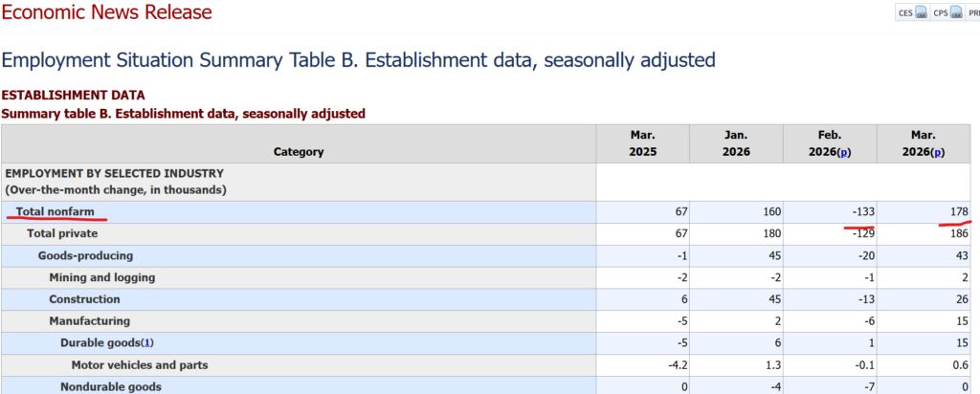The image size is (980, 394).
Task: Click the Manufacturing row label
Action: pos(90,321)
